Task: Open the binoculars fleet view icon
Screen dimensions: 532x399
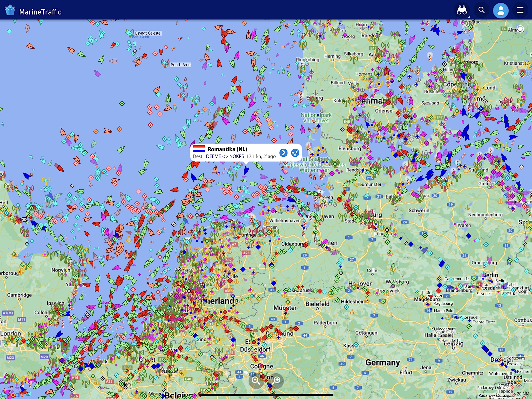Action: point(462,10)
